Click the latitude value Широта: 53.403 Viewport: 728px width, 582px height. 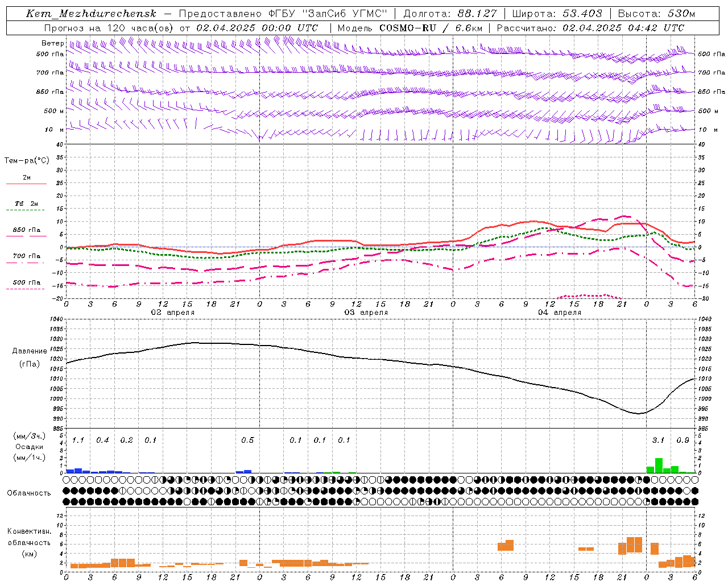pyautogui.click(x=557, y=14)
